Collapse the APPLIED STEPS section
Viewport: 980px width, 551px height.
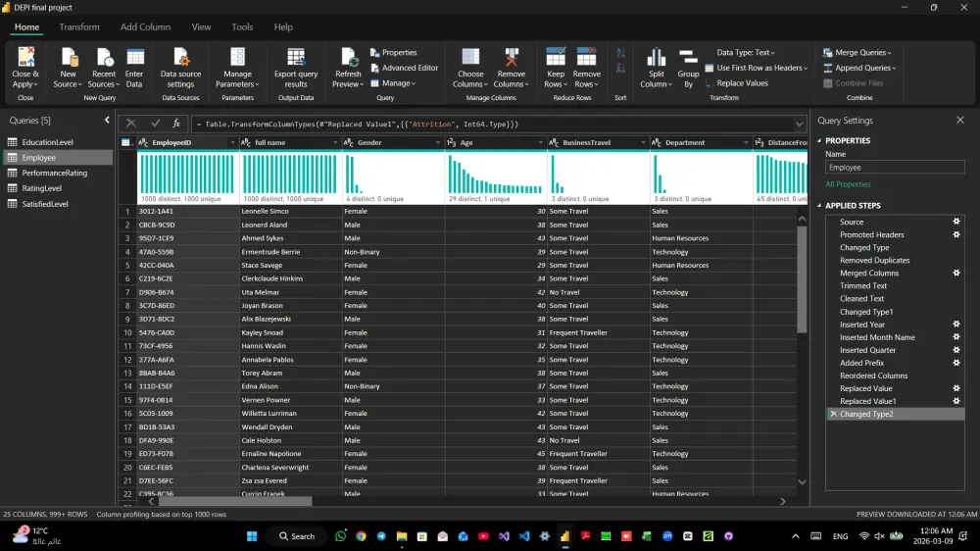tap(819, 205)
